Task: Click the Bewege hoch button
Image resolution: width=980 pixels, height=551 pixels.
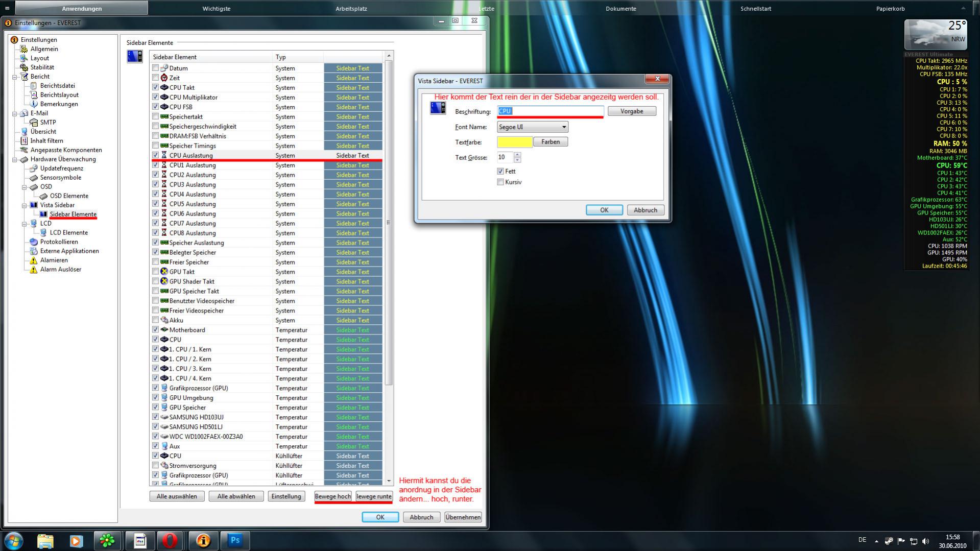Action: [333, 496]
